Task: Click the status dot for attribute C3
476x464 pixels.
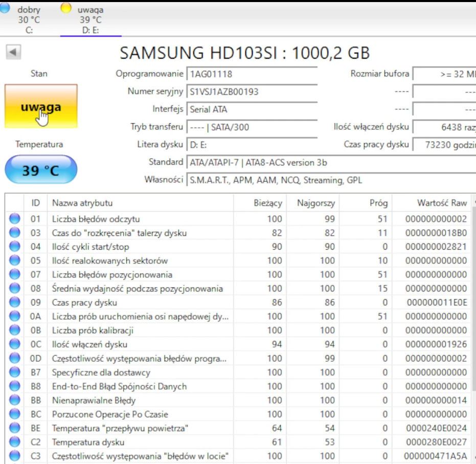Action: point(14,456)
